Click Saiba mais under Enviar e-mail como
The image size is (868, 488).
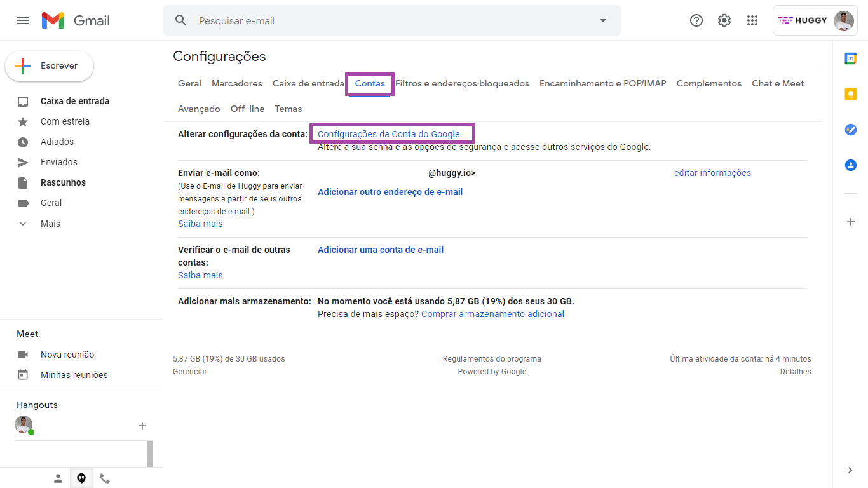tap(200, 224)
